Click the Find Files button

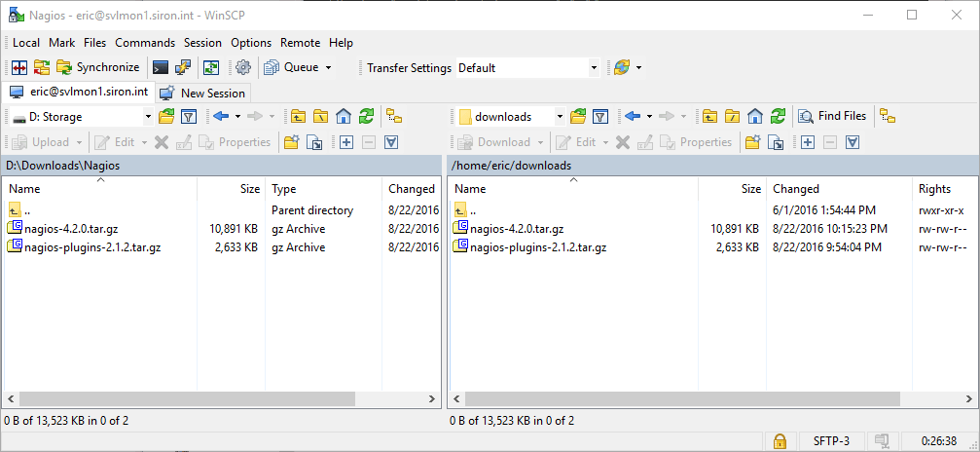click(x=834, y=117)
